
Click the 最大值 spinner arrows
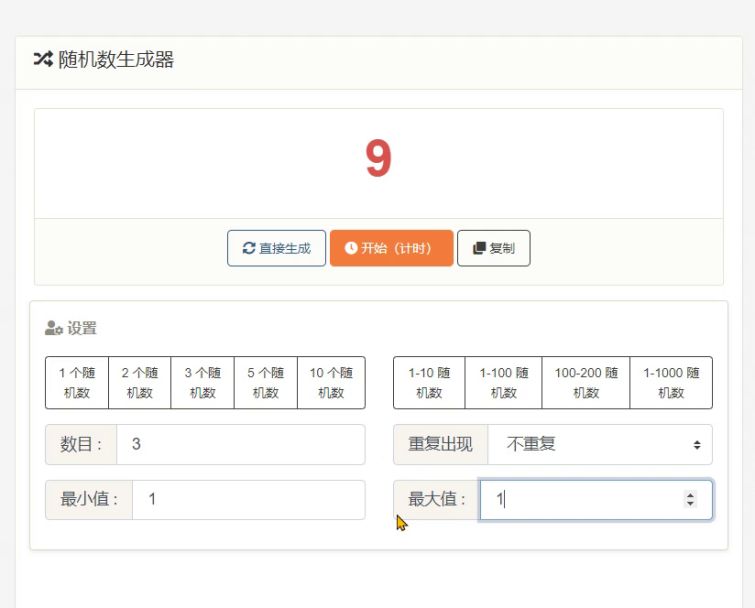(x=689, y=500)
